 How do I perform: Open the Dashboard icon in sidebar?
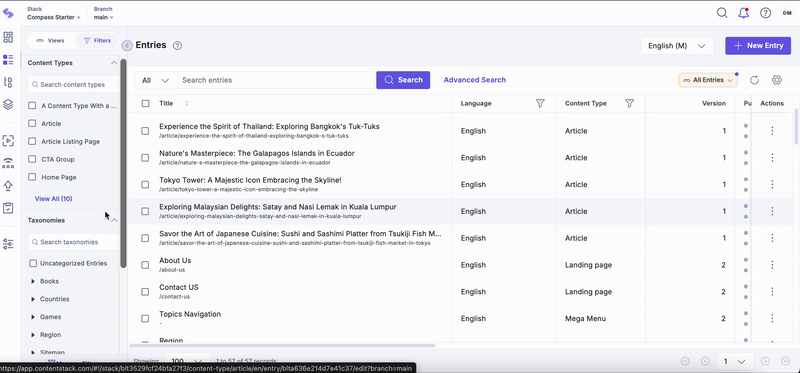point(8,37)
